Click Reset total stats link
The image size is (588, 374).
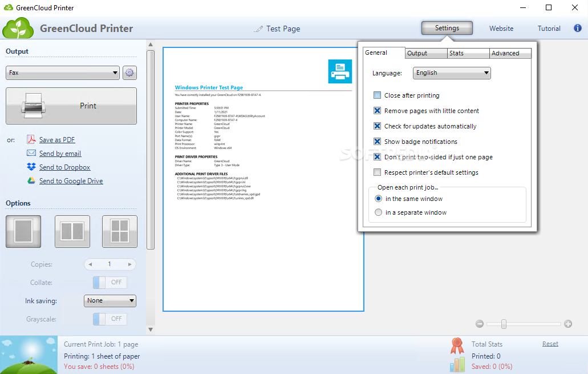tap(550, 344)
